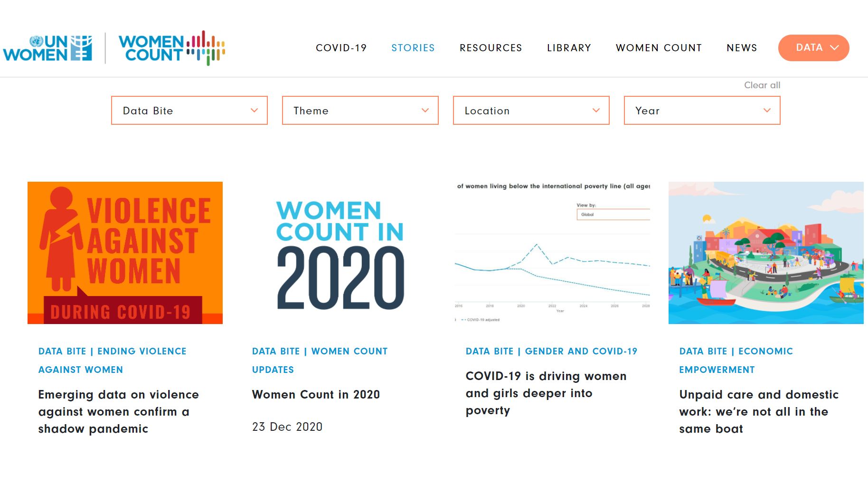Image resolution: width=868 pixels, height=492 pixels.
Task: Open the Violence Against Women thumbnail
Action: pos(125,253)
